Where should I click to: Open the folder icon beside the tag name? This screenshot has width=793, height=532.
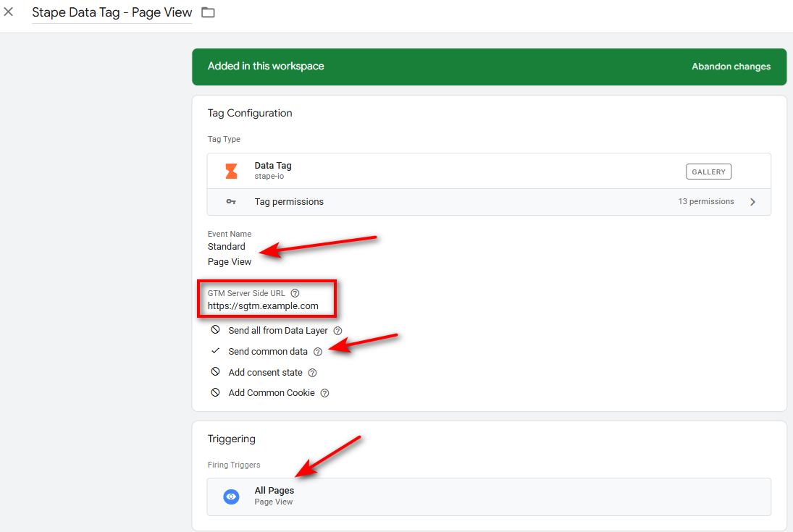(208, 12)
